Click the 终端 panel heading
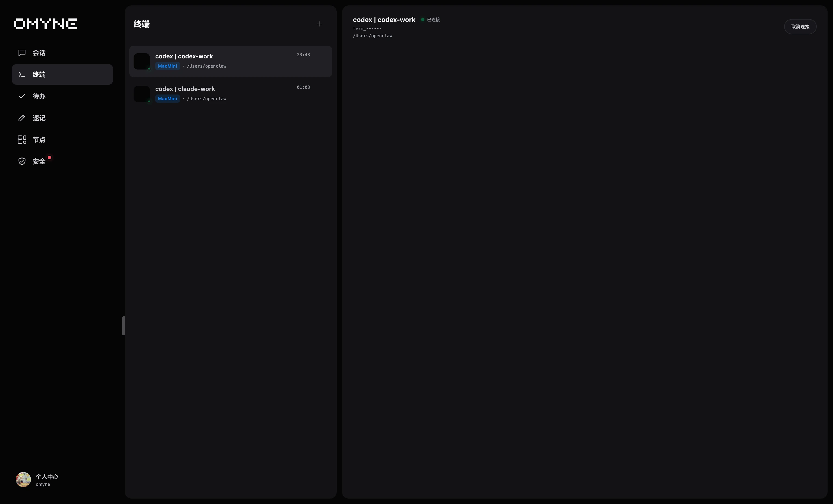The width and height of the screenshot is (833, 504). click(142, 24)
